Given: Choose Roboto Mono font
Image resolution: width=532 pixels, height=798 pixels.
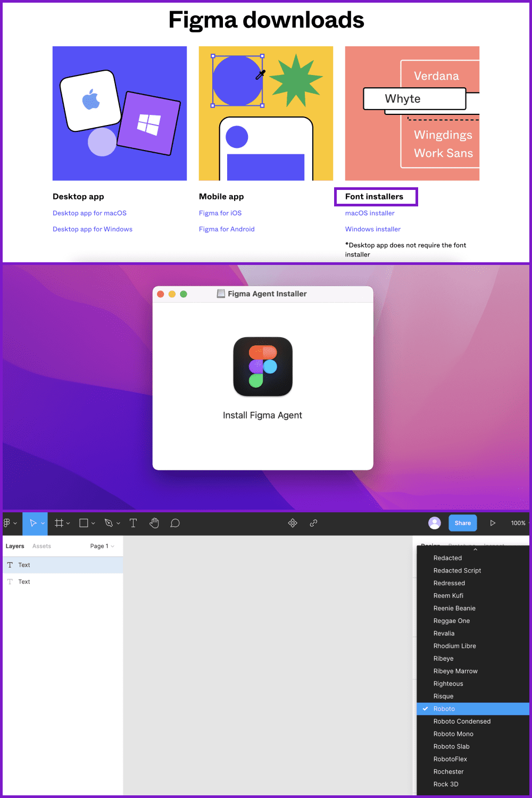Looking at the screenshot, I should pos(473,734).
